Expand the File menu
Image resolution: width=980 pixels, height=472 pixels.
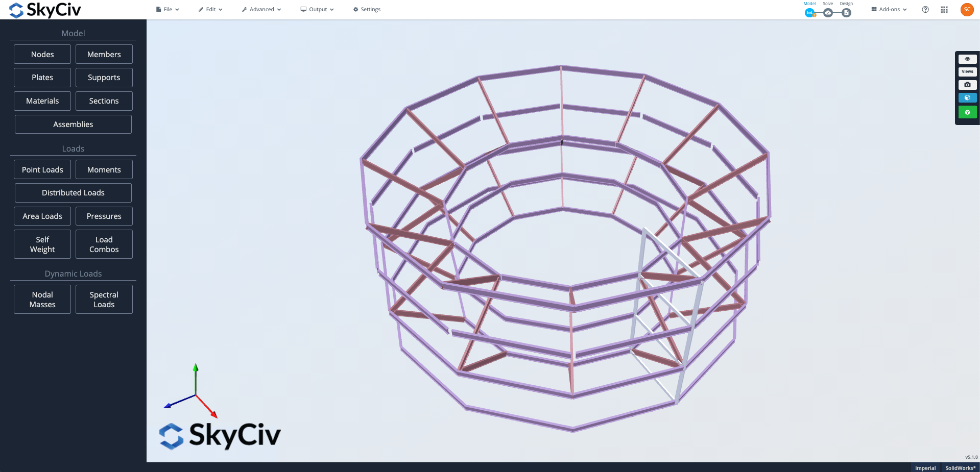pos(168,9)
